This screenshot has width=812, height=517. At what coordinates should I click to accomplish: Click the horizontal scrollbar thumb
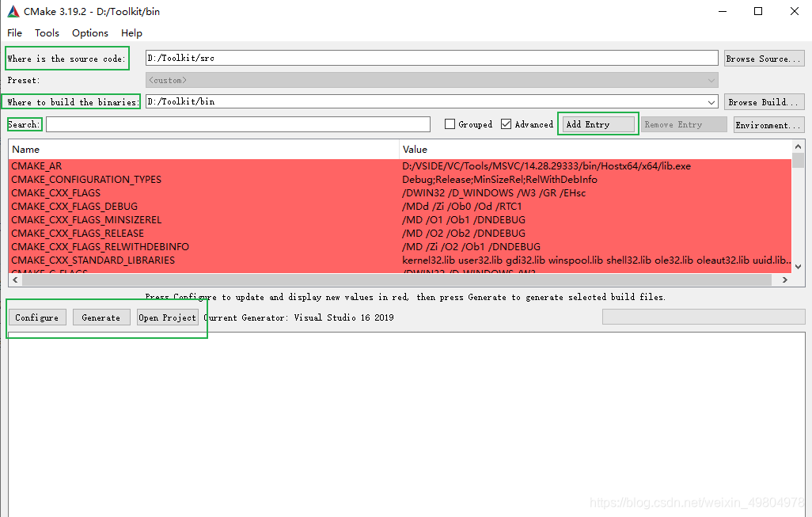pyautogui.click(x=397, y=279)
